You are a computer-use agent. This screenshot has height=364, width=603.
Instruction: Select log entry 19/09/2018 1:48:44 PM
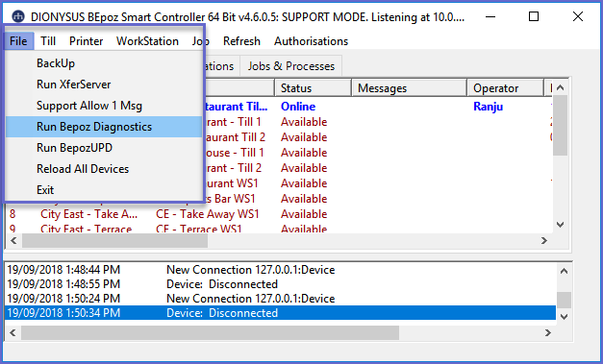pyautogui.click(x=280, y=270)
